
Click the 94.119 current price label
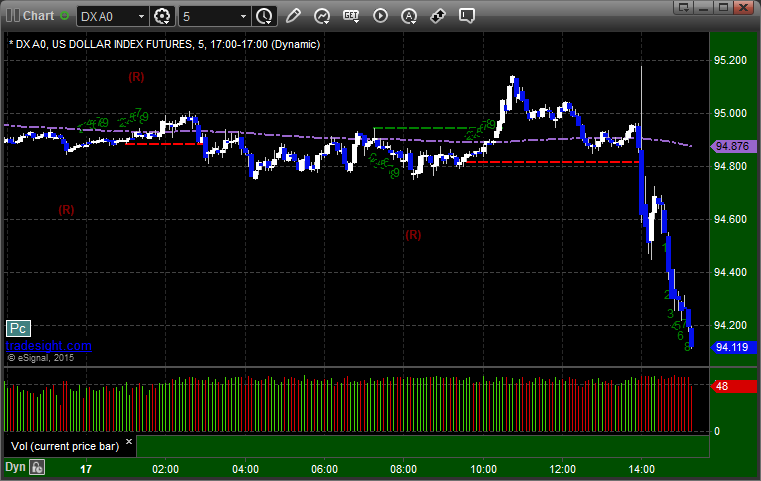pos(732,347)
